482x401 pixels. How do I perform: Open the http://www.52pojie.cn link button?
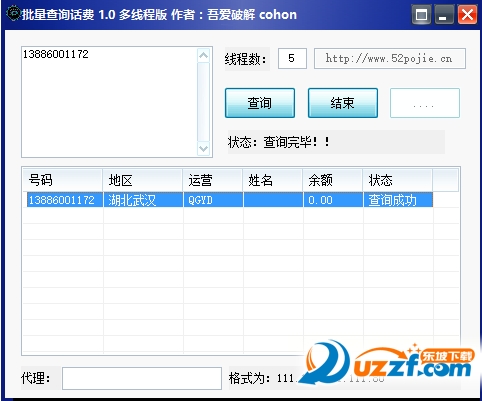coord(390,59)
